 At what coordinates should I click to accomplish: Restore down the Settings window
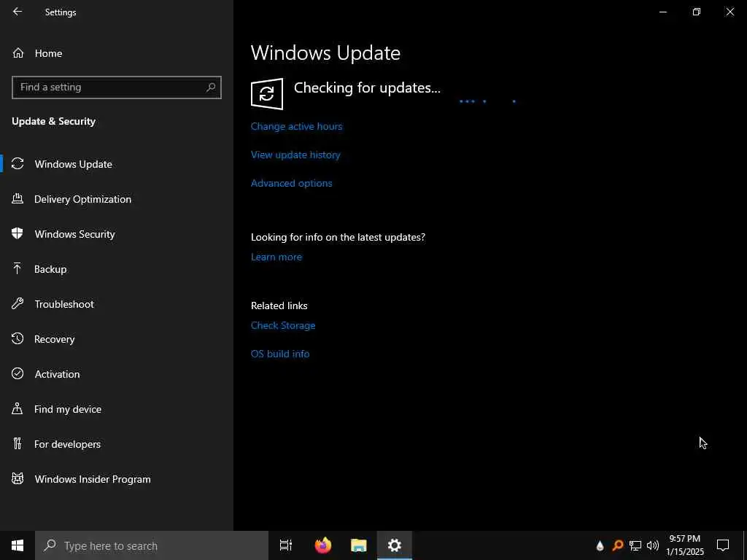click(697, 12)
